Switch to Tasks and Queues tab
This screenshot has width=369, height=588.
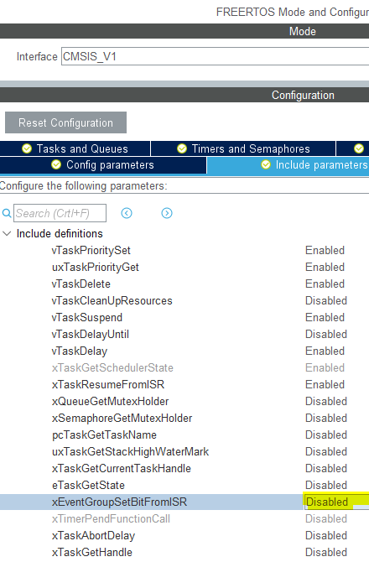click(x=75, y=148)
